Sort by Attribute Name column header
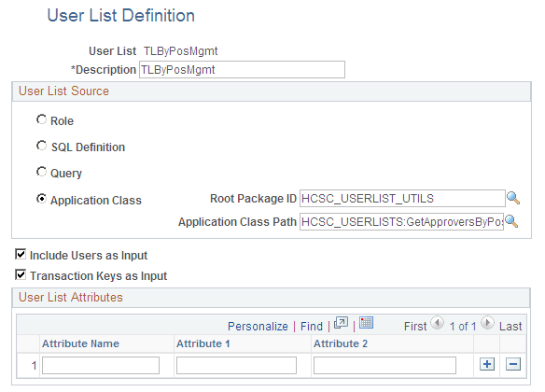This screenshot has width=545, height=392. tap(80, 343)
